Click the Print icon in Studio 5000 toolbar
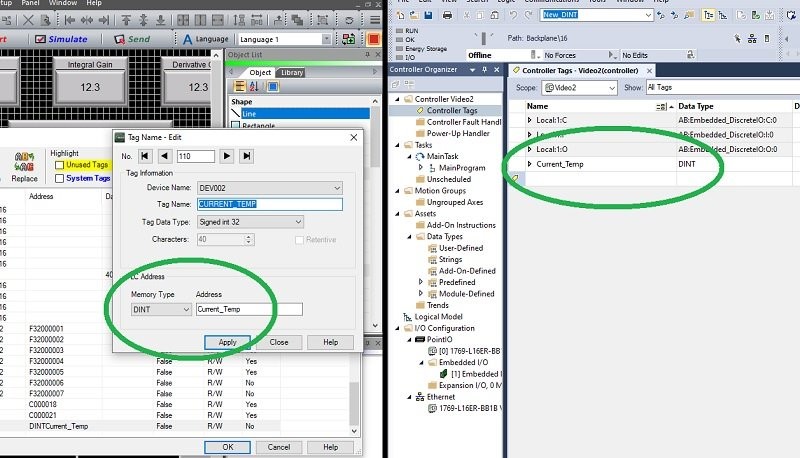 click(447, 15)
